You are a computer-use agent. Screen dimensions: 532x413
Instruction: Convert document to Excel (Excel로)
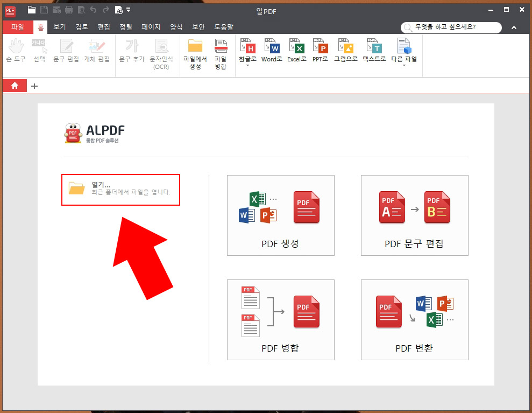296,51
